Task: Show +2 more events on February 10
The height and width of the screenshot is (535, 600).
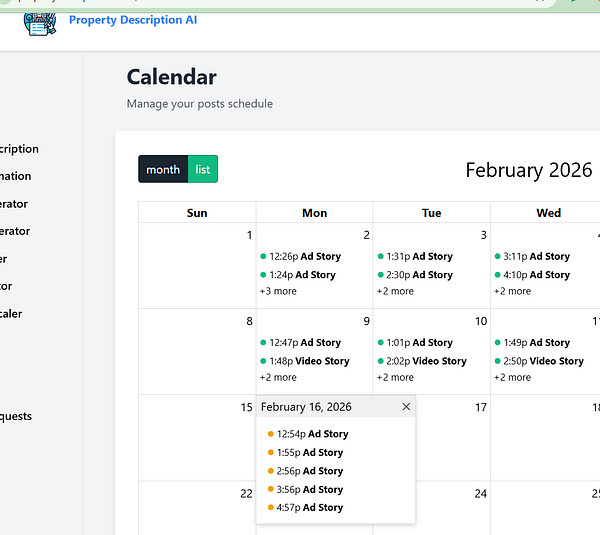Action: (395, 377)
